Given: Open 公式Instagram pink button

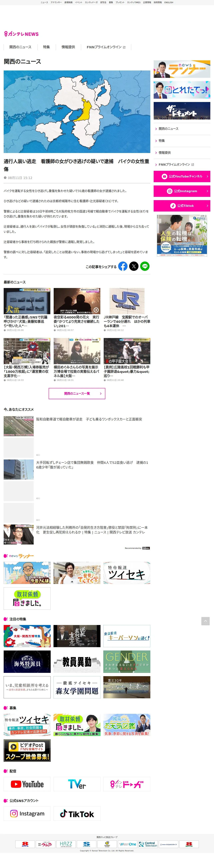Looking at the screenshot, I should tap(182, 191).
